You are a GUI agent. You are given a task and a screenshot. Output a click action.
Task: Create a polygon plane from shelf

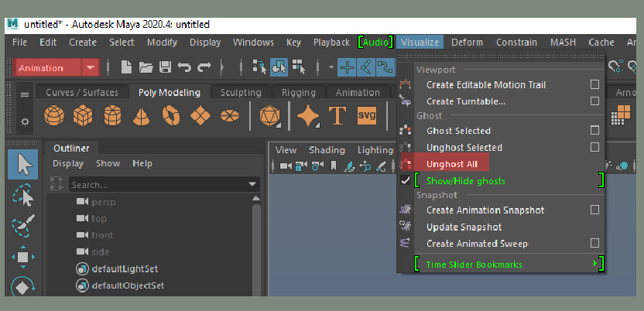tap(200, 116)
